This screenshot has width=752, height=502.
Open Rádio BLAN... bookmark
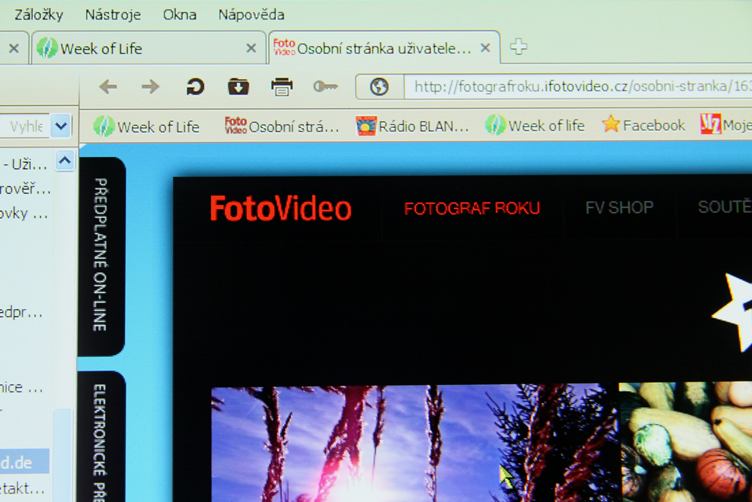pyautogui.click(x=412, y=126)
